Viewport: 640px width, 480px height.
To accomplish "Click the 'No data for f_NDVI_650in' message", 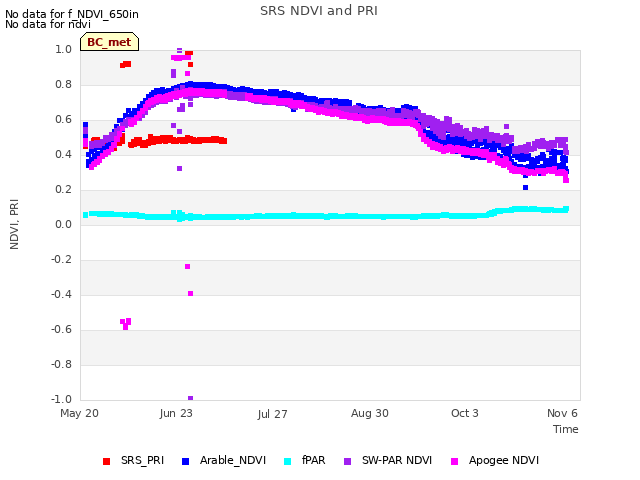I will [72, 14].
